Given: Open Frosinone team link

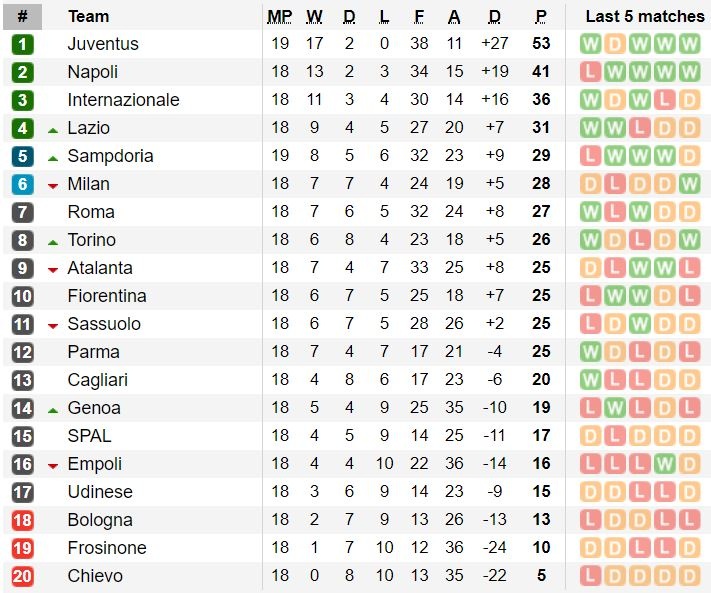Looking at the screenshot, I should click(106, 548).
